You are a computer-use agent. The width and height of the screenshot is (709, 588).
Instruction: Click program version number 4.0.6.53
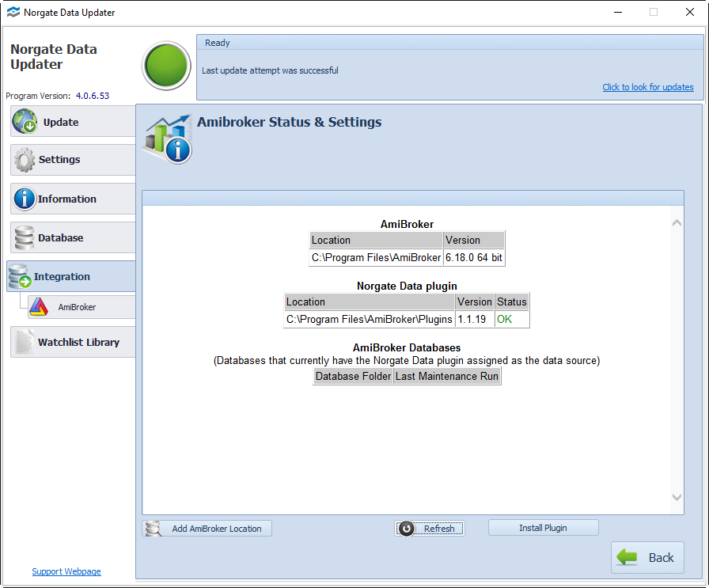[93, 96]
